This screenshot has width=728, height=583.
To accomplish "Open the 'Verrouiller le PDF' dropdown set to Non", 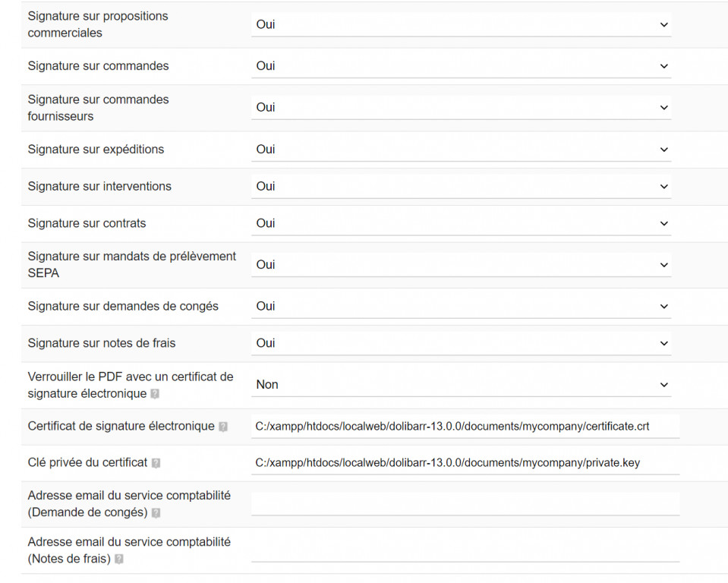I will pos(461,385).
